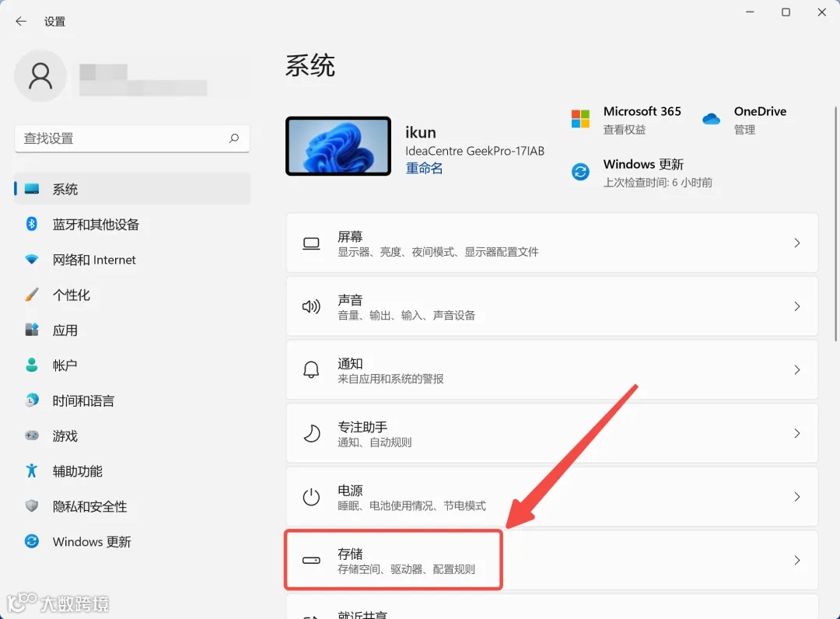
Task: Click the sidebar Windows 更新 sync icon
Action: tap(32, 541)
